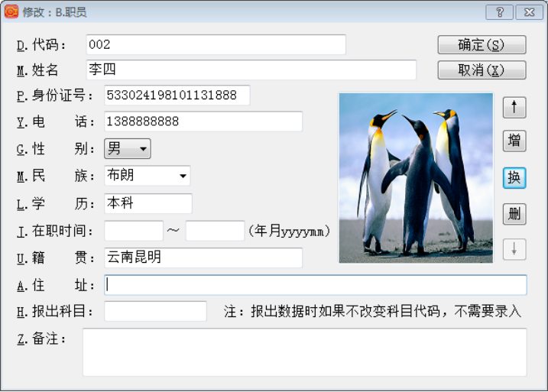Click the 换 replace photo button
Screen dimensions: 548x392
click(x=514, y=177)
